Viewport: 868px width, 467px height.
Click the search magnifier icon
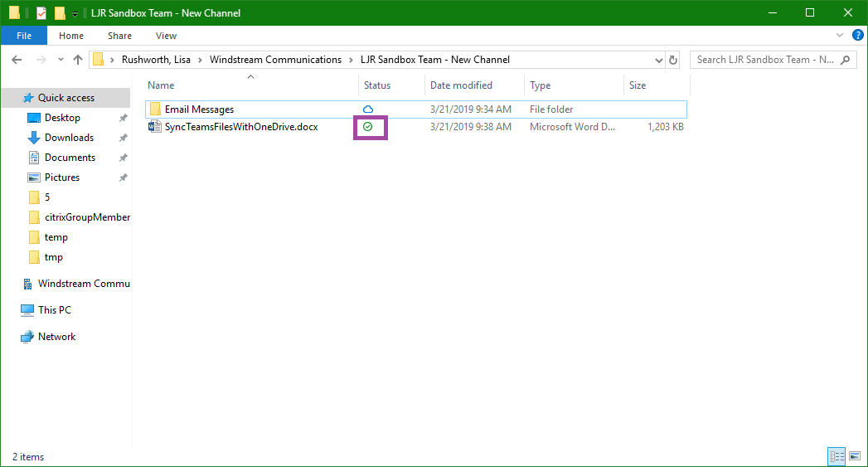[846, 59]
